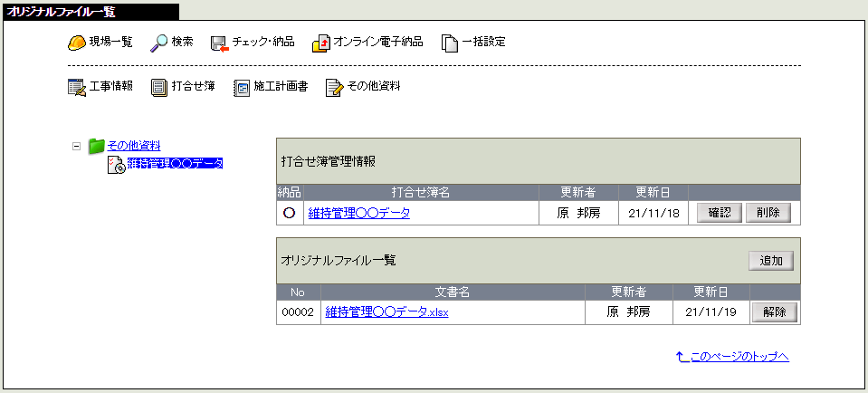The image size is (868, 393).
Task: Click the 追加 button
Action: (771, 262)
